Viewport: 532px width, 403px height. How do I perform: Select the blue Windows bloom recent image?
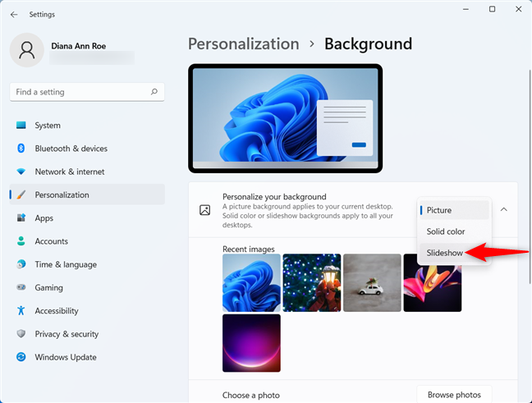coord(251,282)
